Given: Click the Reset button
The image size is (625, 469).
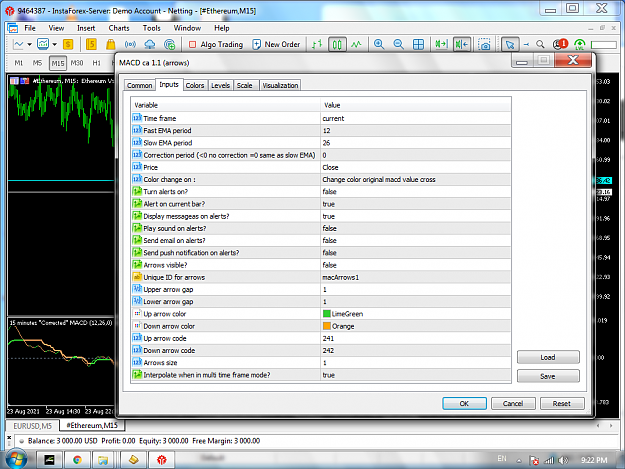Looking at the screenshot, I should click(562, 403).
